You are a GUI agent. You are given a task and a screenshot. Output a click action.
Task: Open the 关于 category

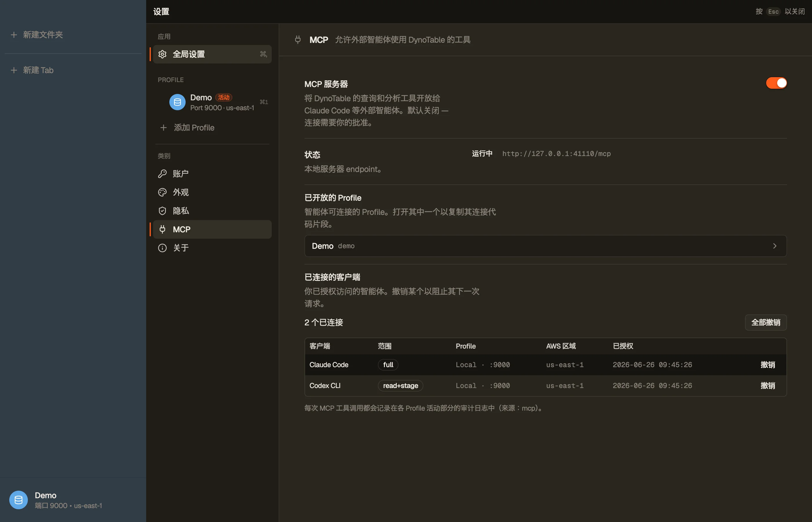tap(212, 248)
